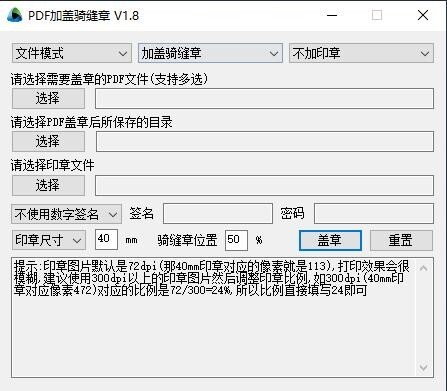
Task: Open the 加盖骑缝章 mode dropdown
Action: [210, 53]
